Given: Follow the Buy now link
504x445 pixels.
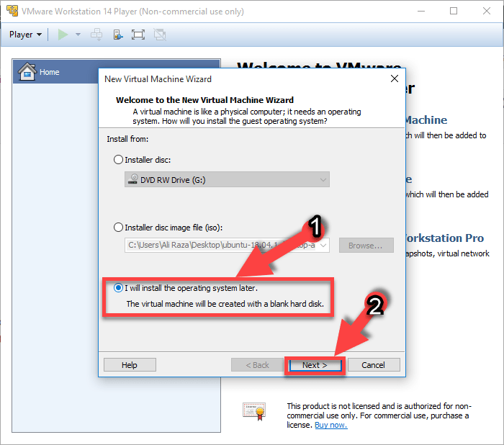Looking at the screenshot, I should [330, 425].
